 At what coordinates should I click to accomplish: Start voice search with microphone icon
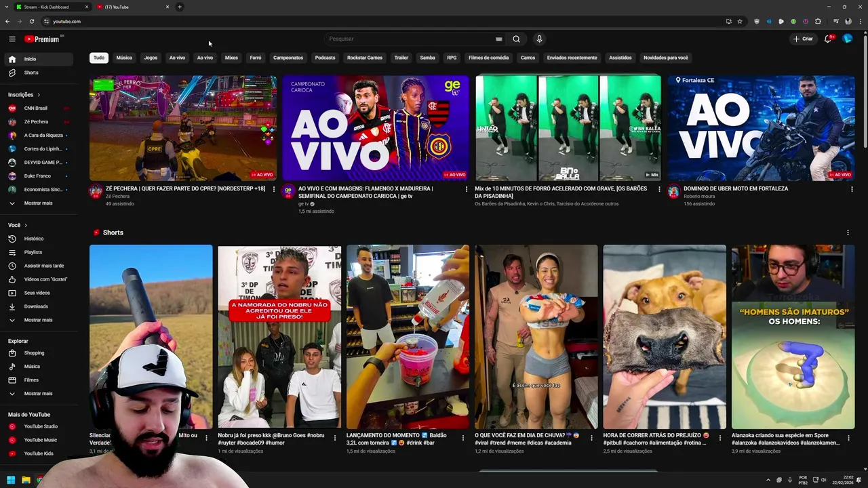(x=539, y=39)
